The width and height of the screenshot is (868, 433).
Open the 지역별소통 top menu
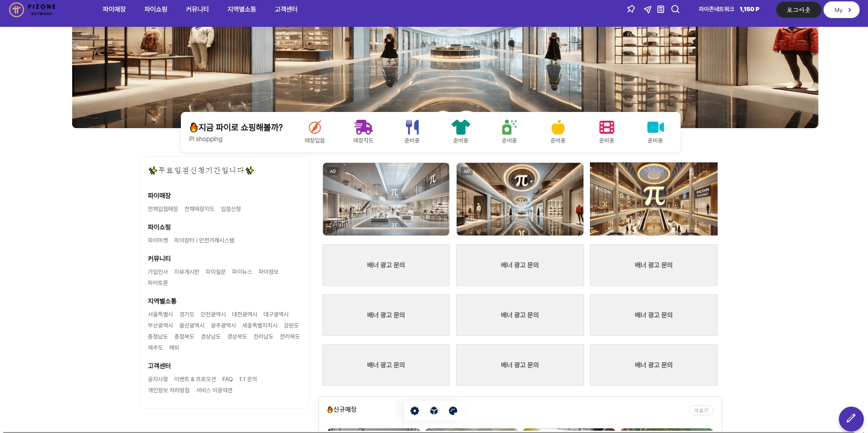tap(242, 9)
